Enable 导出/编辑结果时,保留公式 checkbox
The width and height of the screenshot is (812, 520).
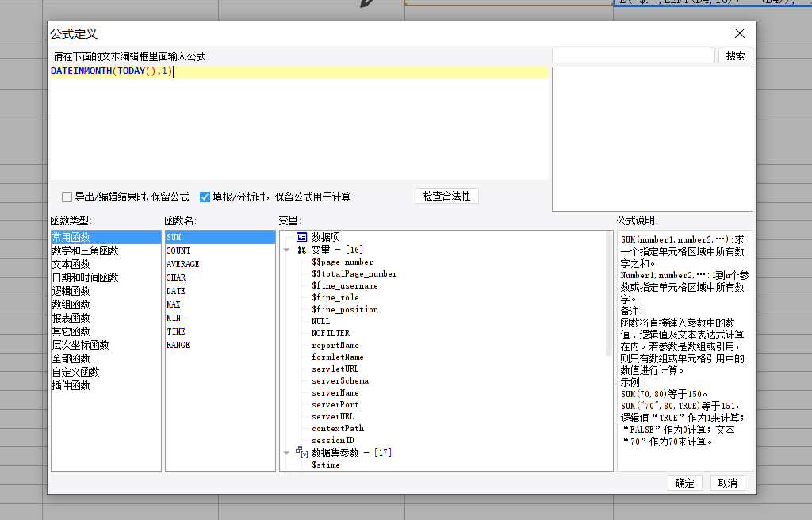click(67, 197)
